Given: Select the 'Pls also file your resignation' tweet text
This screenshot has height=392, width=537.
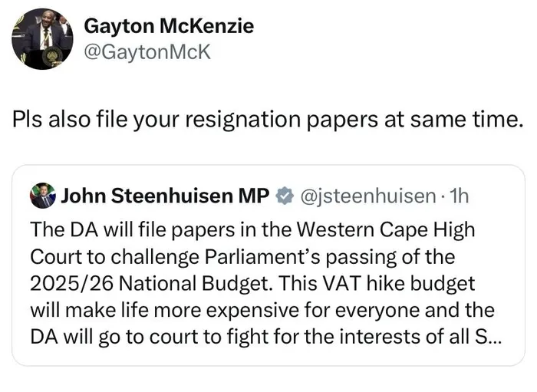Looking at the screenshot, I should [268, 120].
